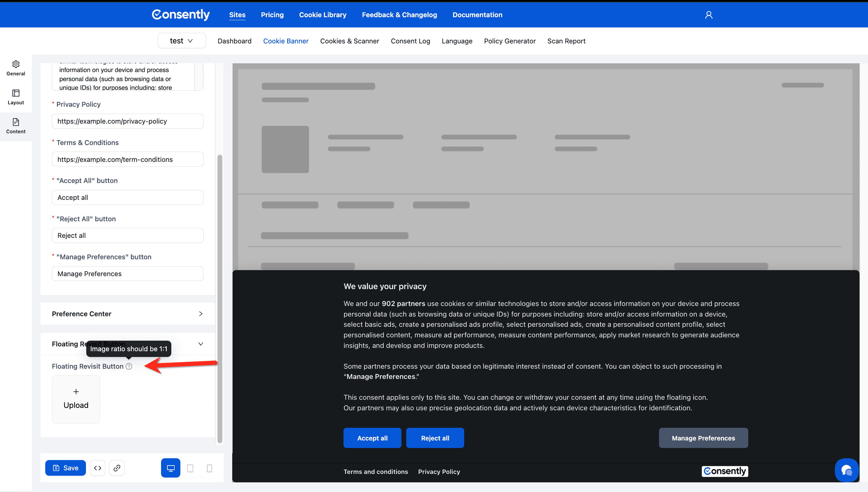The height and width of the screenshot is (492, 868).
Task: Select the tablet preview icon
Action: coord(190,468)
